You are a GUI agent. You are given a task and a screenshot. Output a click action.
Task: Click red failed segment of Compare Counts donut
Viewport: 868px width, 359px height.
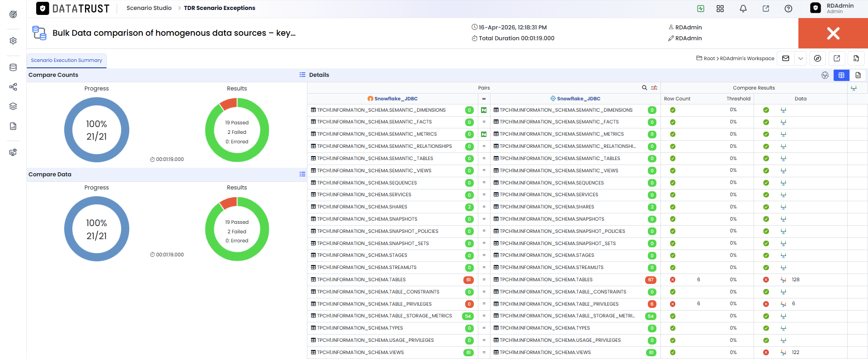tap(229, 104)
